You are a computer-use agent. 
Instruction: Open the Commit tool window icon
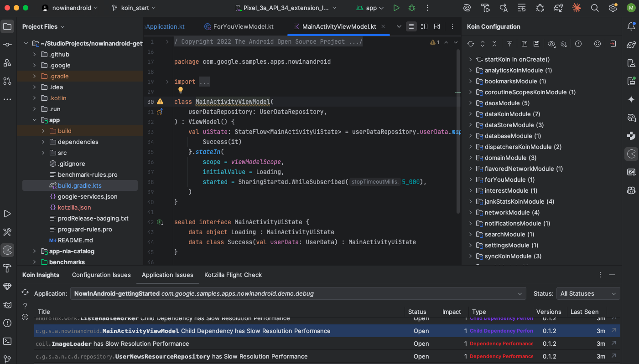coord(7,45)
